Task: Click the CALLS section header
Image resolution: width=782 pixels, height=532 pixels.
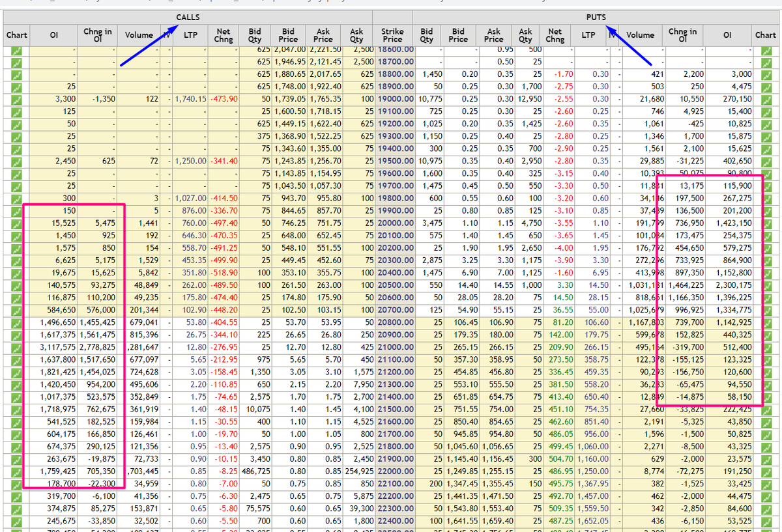Action: [188, 17]
